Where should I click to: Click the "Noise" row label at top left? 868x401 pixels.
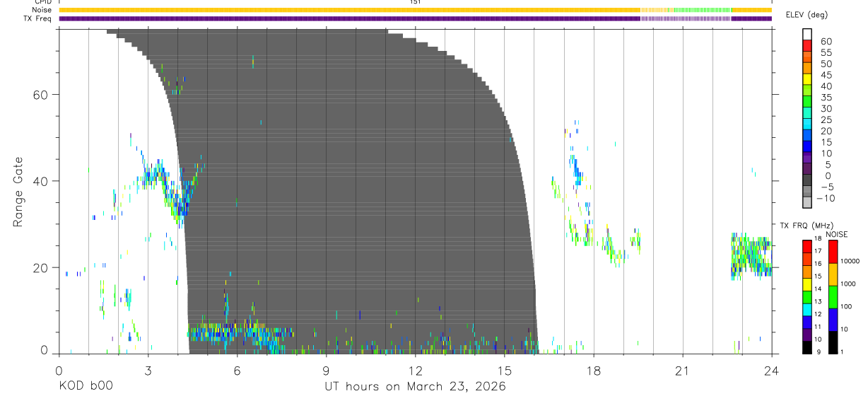41,10
